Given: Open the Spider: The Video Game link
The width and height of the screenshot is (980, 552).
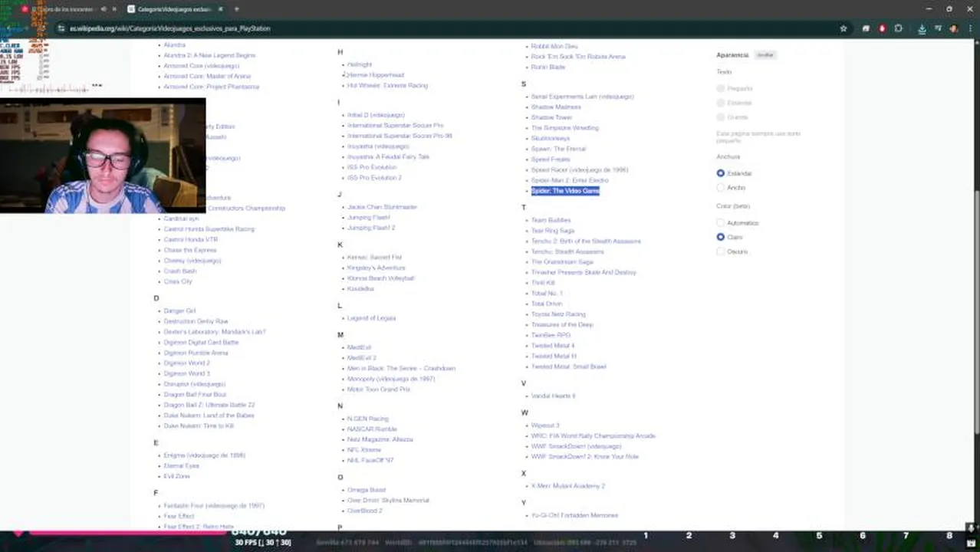Looking at the screenshot, I should 565,191.
